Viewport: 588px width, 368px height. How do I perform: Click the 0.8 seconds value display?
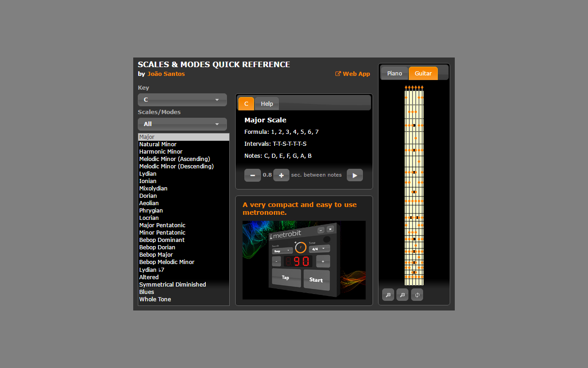click(x=267, y=175)
